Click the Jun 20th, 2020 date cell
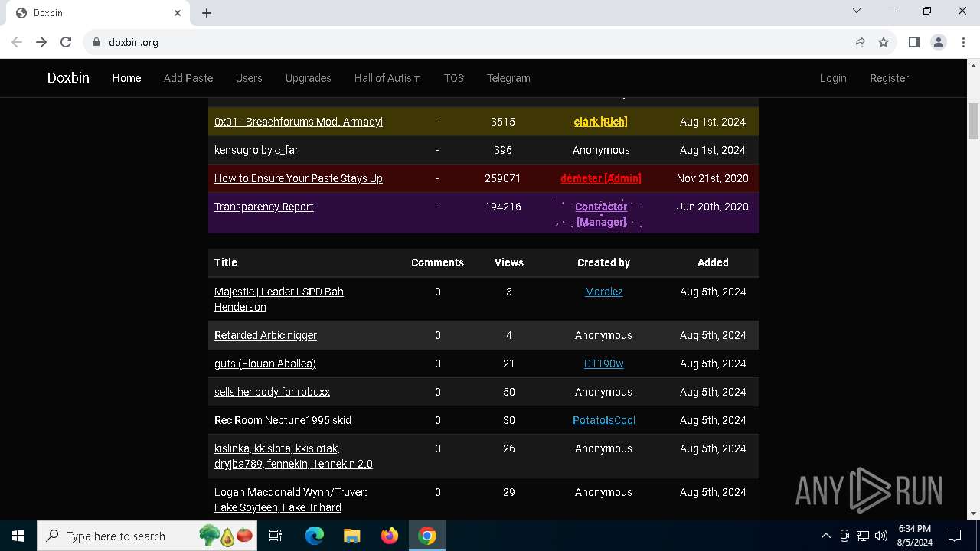The height and width of the screenshot is (551, 980). tap(713, 207)
